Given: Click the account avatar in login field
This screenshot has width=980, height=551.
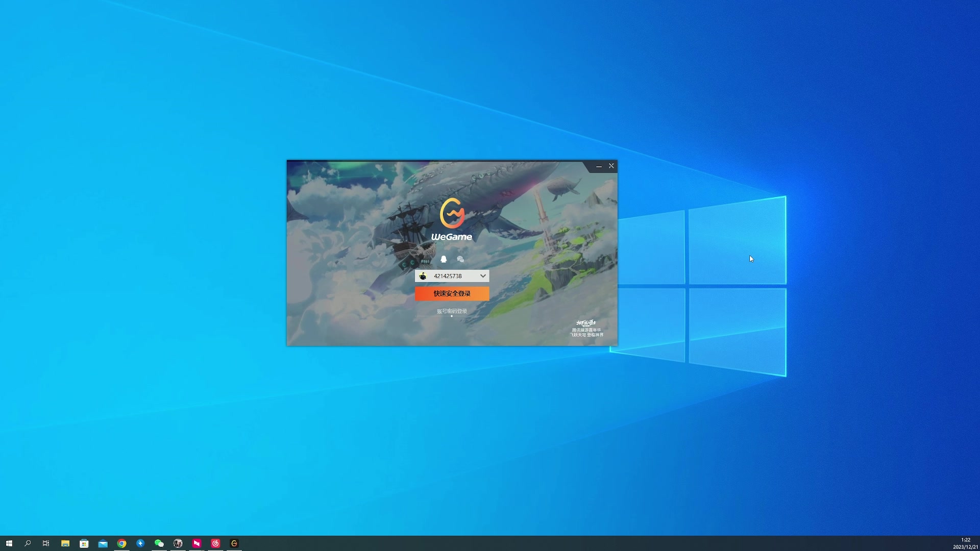Looking at the screenshot, I should 423,276.
